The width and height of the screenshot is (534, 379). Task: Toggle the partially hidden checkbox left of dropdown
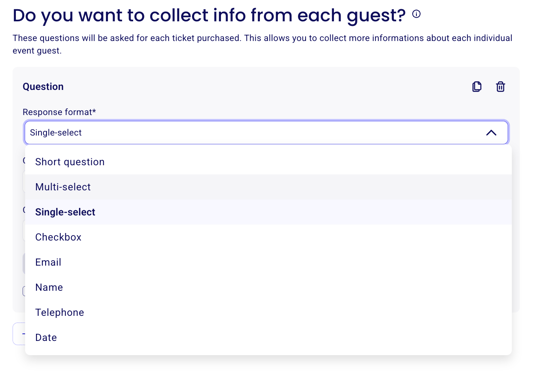click(x=23, y=291)
